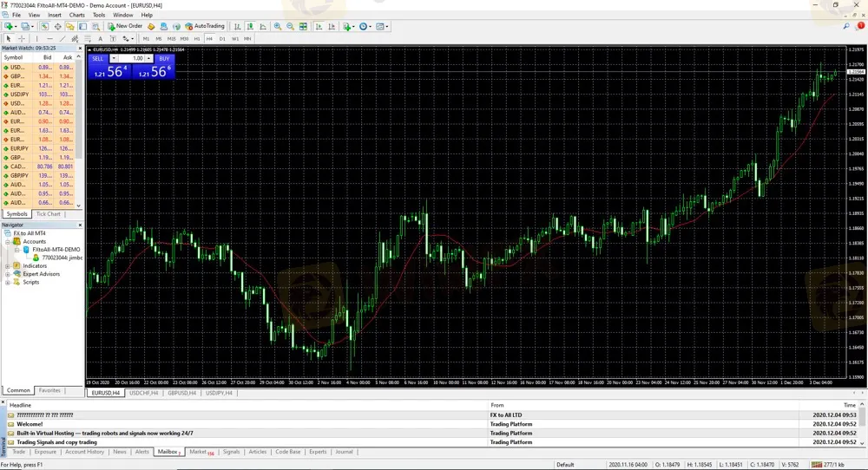Open the chart periodicity clock dropdown

(365, 27)
